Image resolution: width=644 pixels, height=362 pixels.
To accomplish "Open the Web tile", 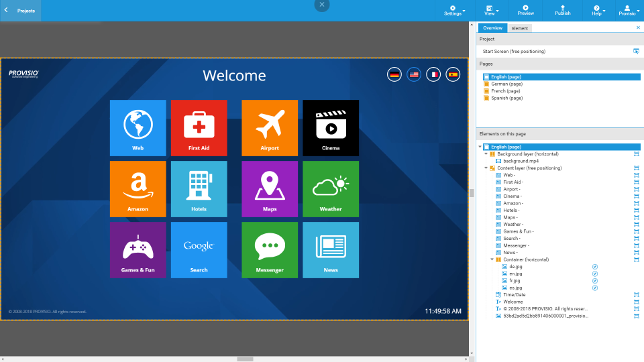I will [138, 127].
